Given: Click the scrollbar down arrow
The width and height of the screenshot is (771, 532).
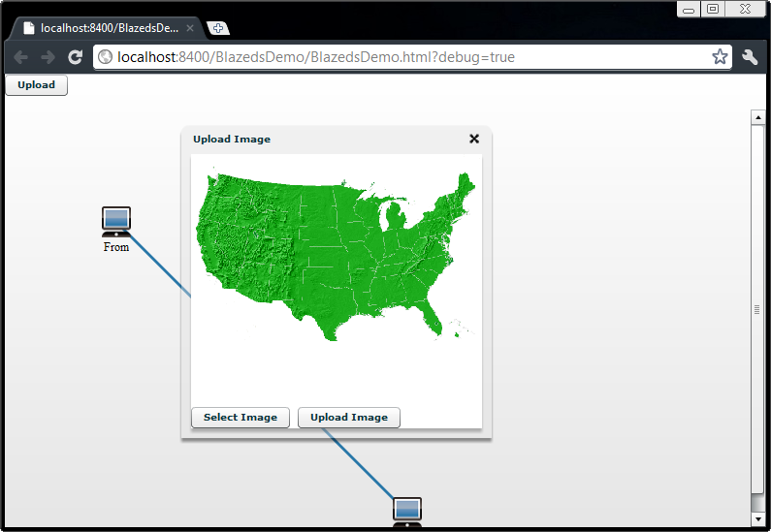Looking at the screenshot, I should click(x=757, y=519).
